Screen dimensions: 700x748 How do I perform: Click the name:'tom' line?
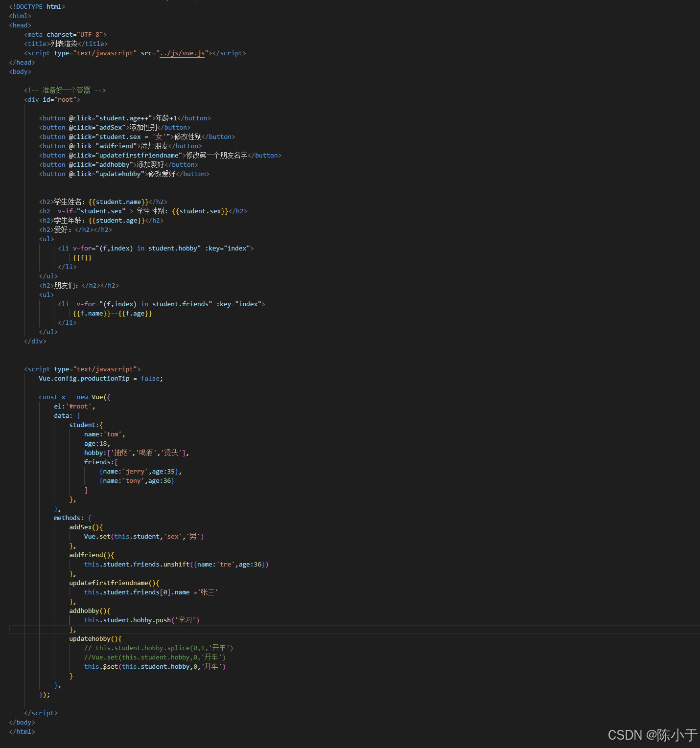(x=105, y=434)
